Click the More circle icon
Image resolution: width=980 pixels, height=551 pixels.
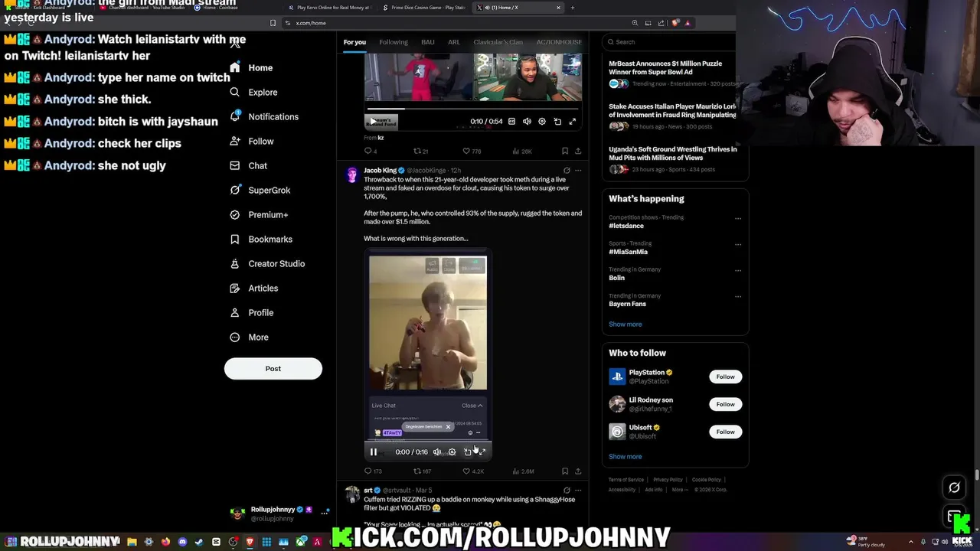pyautogui.click(x=235, y=337)
